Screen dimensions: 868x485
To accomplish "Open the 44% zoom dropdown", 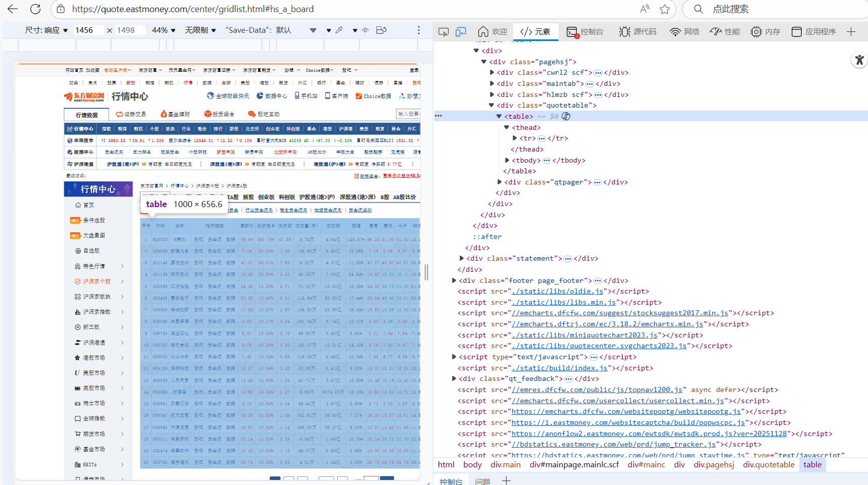I will click(164, 30).
